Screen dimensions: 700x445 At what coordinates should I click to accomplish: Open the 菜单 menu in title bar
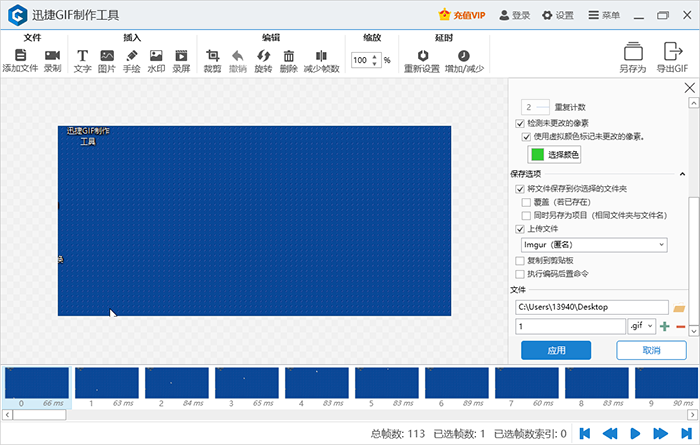coord(603,15)
